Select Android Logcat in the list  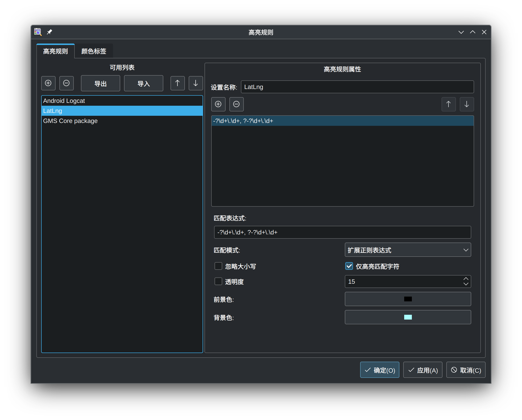(x=122, y=101)
